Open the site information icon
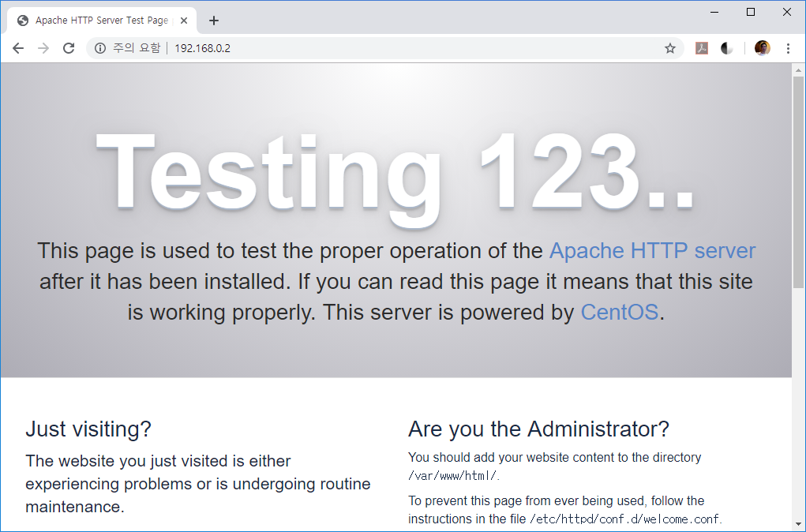 click(100, 48)
